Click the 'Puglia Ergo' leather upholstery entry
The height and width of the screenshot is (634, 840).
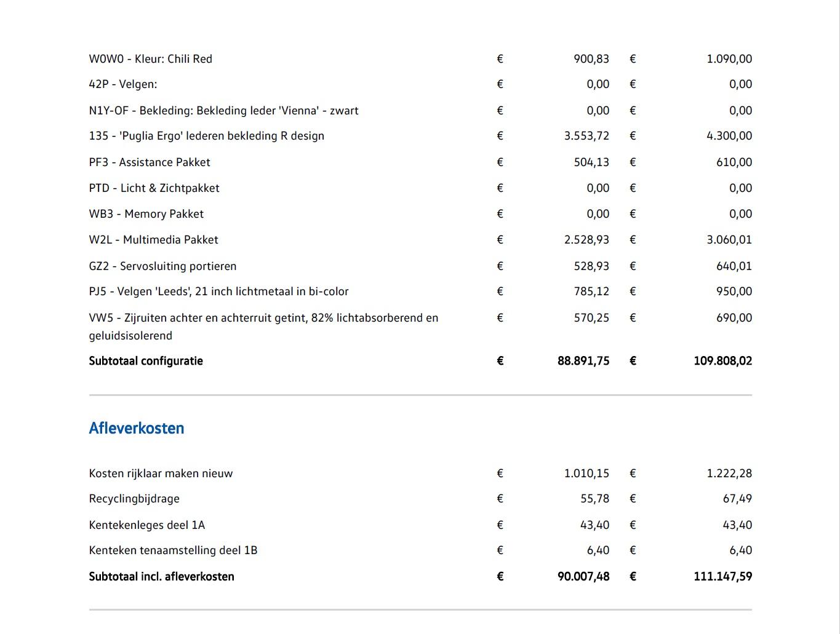[206, 136]
